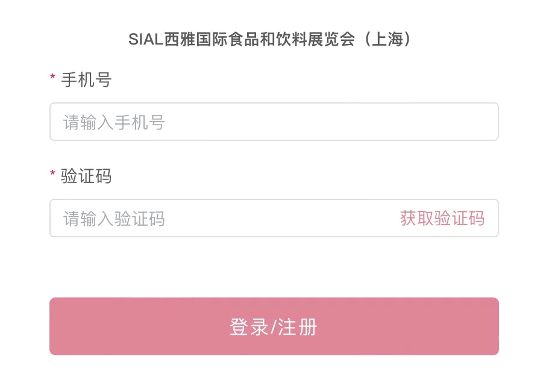Tap the pink get-verification-code text
The width and height of the screenshot is (543, 392).
442,219
